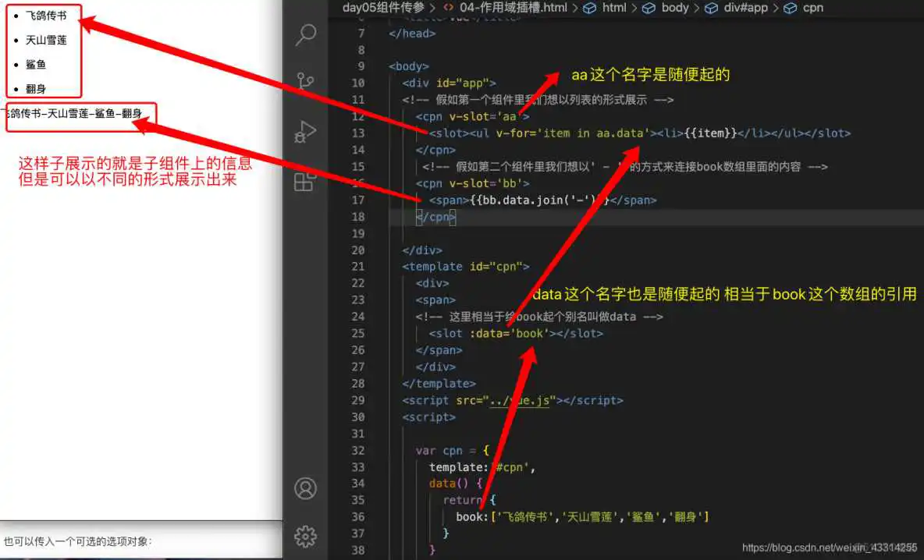Click the </head> tag on line 7
The height and width of the screenshot is (560, 924).
pos(412,34)
